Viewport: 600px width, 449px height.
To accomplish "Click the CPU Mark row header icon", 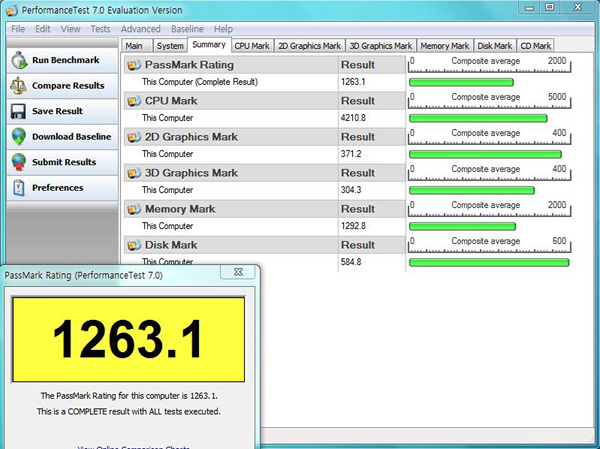I will 135,101.
